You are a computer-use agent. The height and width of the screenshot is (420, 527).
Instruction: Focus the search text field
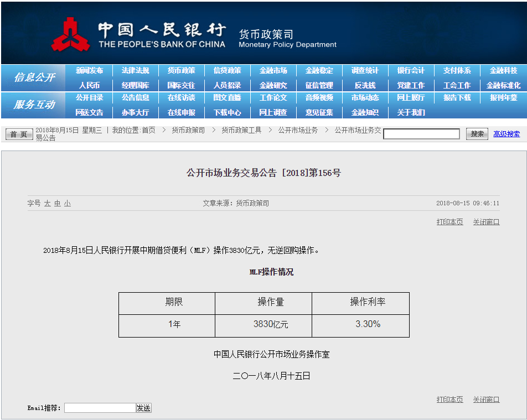(x=421, y=134)
